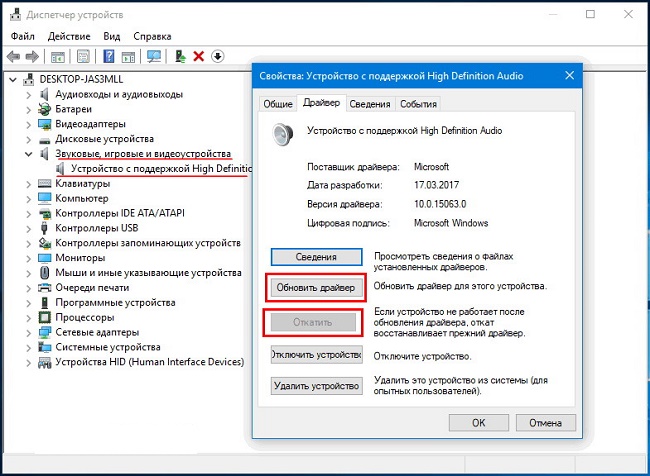This screenshot has width=650, height=476.
Task: Click the Сетевые адаптеры network icon
Action: click(x=44, y=333)
